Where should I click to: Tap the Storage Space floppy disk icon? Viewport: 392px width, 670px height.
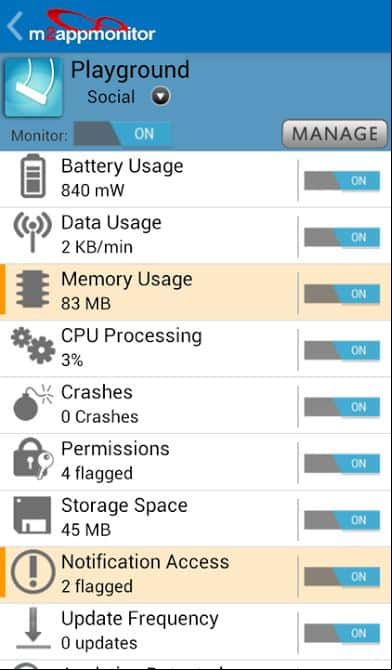(32, 515)
